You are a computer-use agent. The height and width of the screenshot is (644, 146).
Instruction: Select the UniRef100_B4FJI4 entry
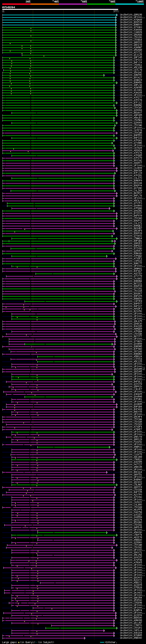(131, 63)
